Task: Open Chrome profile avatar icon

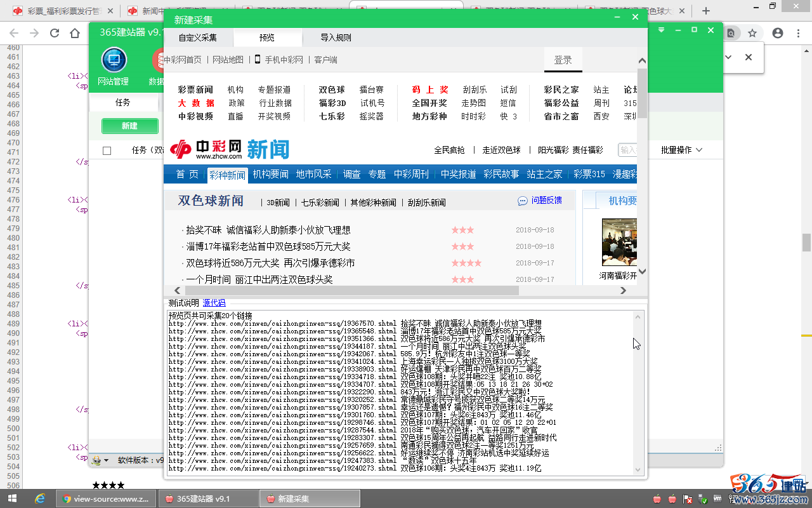Action: point(778,33)
